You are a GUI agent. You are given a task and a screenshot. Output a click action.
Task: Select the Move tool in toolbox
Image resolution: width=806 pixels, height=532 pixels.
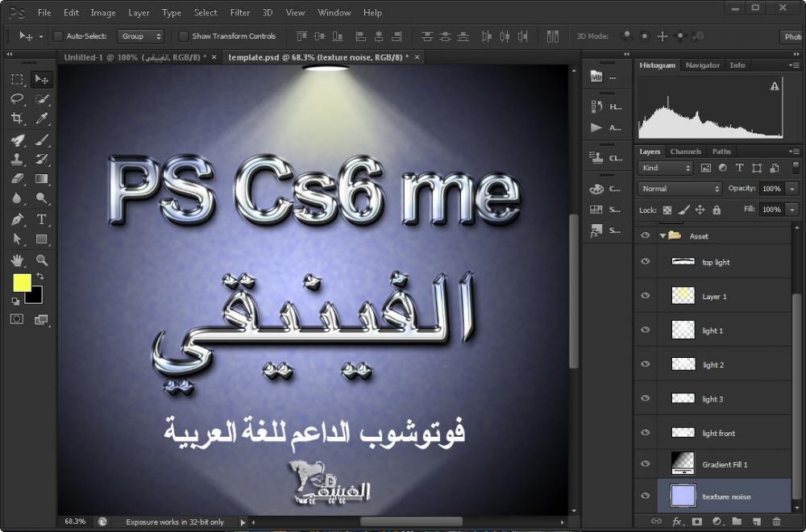click(42, 79)
